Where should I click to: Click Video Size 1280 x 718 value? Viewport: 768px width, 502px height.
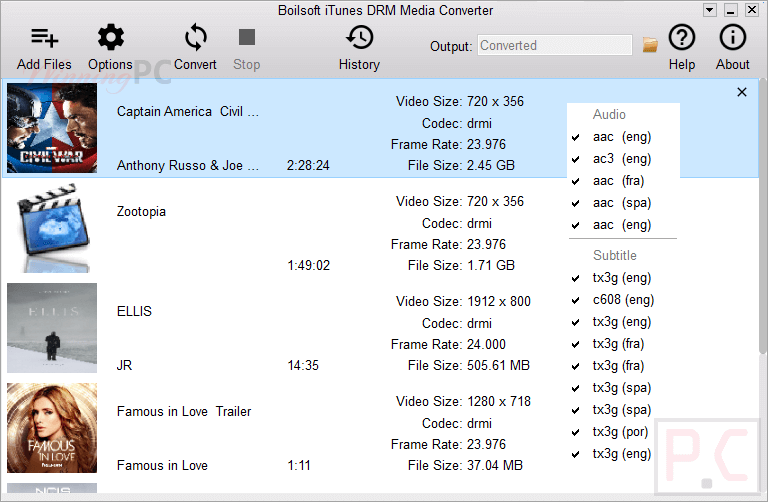coord(499,402)
